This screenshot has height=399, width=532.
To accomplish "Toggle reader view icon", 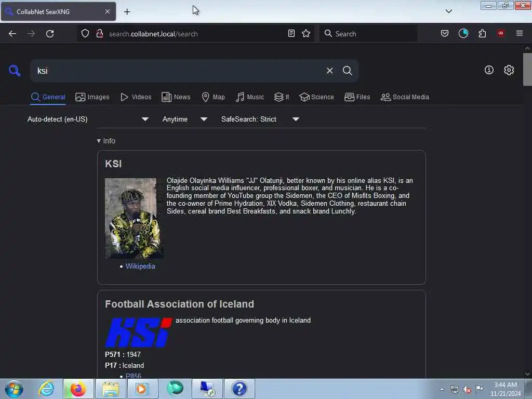I will [x=291, y=33].
